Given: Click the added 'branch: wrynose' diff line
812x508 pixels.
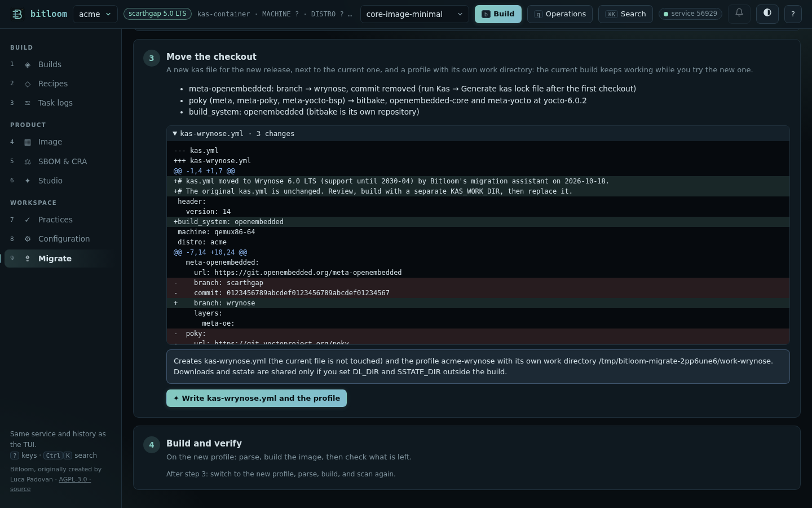Looking at the screenshot, I should click(478, 303).
